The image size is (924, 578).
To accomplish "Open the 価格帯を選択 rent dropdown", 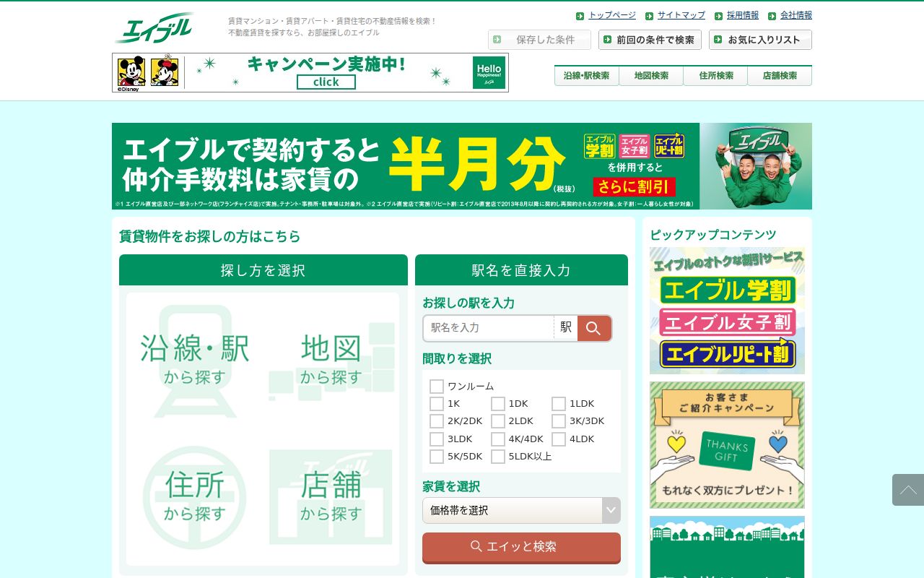I will point(521,510).
